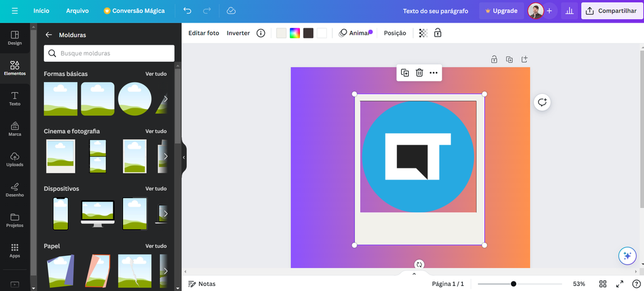Open the analytics bar chart icon
This screenshot has width=644, height=291.
click(569, 11)
